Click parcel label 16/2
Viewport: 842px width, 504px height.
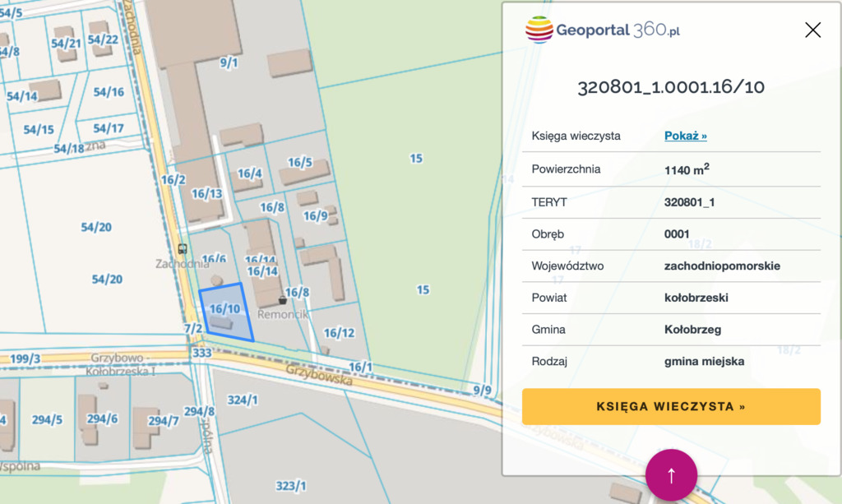(173, 180)
